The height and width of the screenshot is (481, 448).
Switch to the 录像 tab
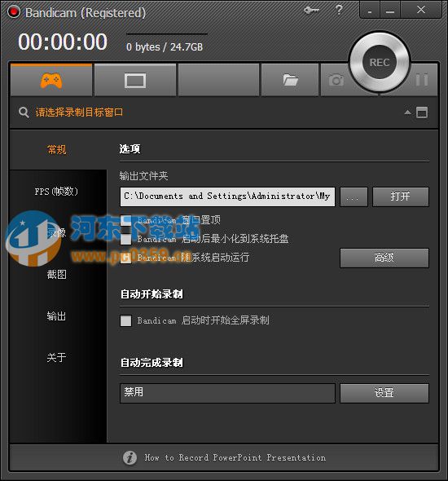[x=56, y=232]
